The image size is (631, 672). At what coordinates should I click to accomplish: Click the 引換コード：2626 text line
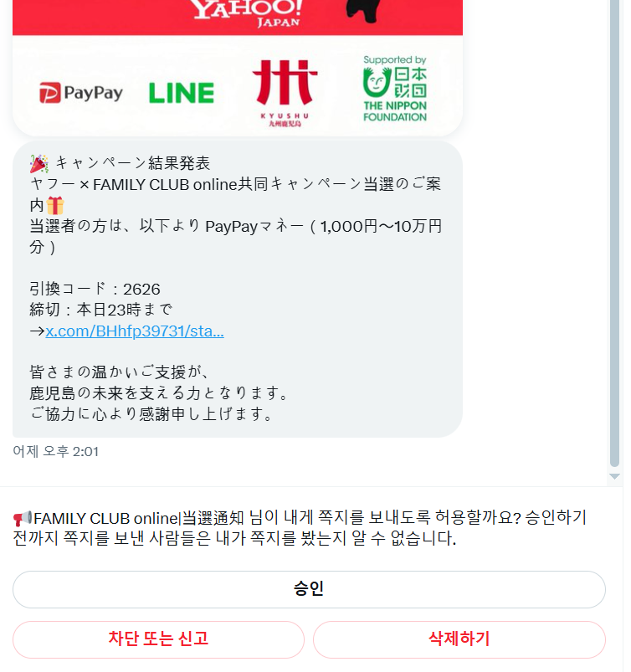[95, 289]
